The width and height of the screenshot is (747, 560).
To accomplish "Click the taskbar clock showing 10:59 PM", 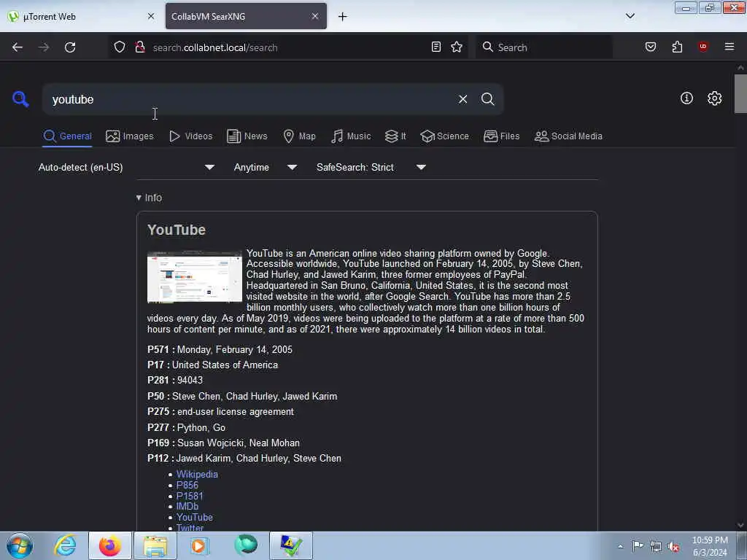I will point(710,546).
